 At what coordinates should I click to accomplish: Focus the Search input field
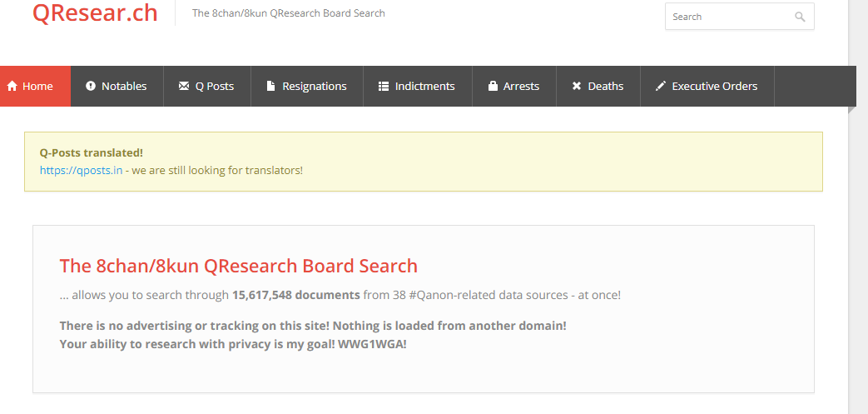(x=740, y=17)
